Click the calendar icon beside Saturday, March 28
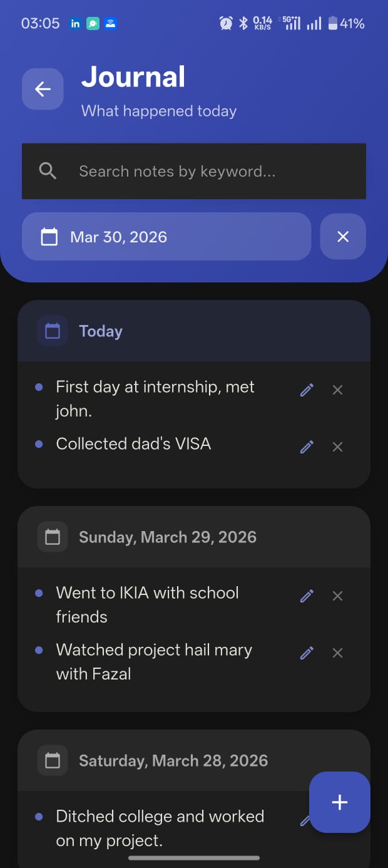 click(x=52, y=760)
